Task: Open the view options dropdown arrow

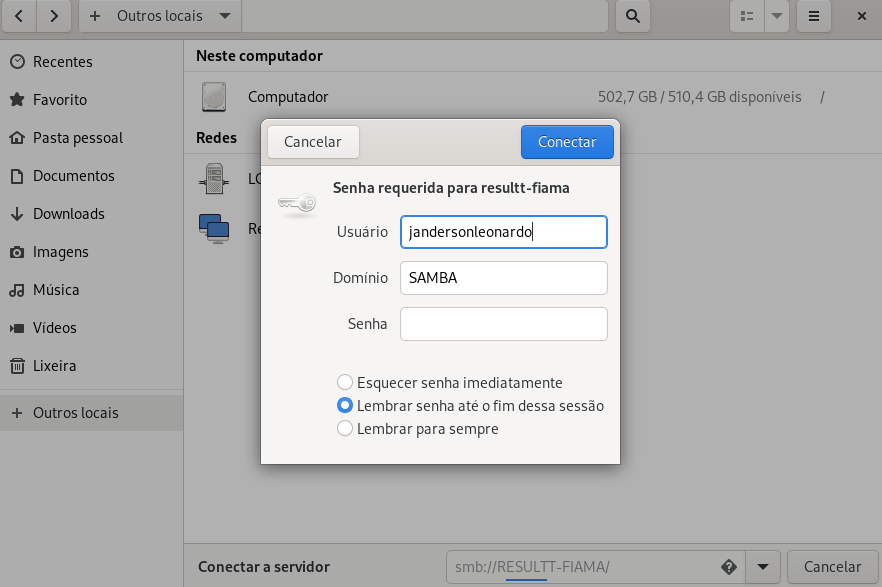Action: point(776,16)
